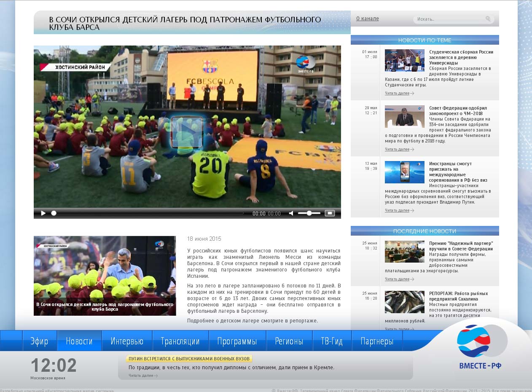This screenshot has width=532, height=392.
Task: Start playback with video player play button
Action: pos(43,213)
